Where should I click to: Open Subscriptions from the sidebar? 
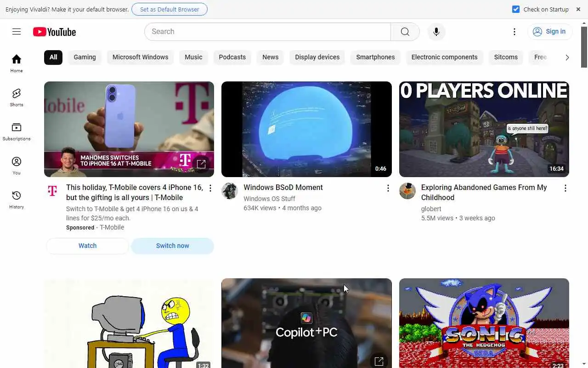(17, 132)
